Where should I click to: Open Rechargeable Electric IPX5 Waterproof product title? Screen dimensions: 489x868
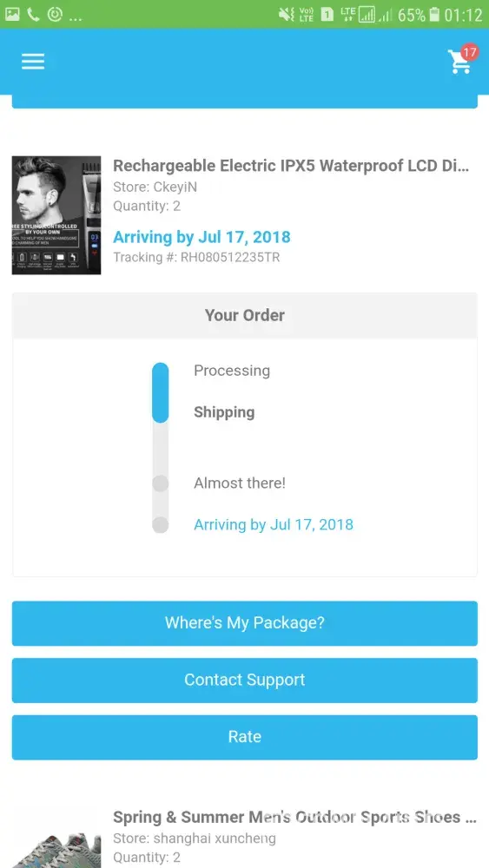pyautogui.click(x=291, y=166)
